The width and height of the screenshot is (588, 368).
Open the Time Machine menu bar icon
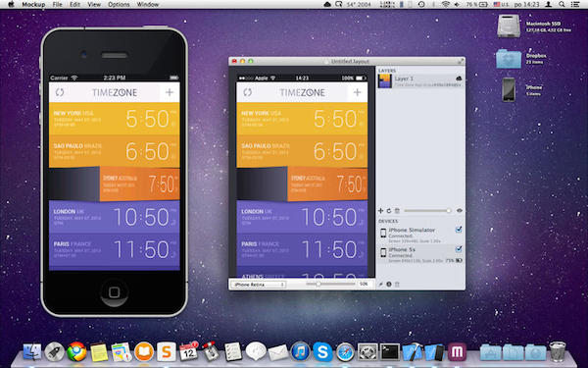click(x=421, y=5)
